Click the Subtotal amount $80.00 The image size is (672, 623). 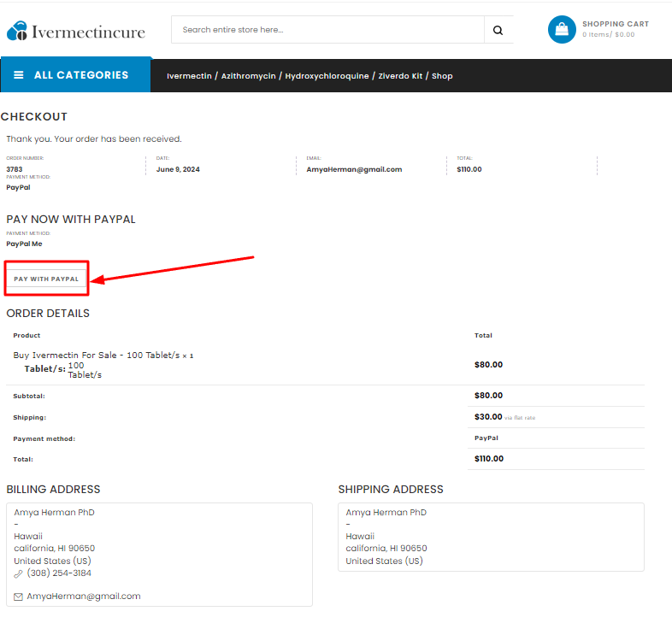(x=488, y=396)
